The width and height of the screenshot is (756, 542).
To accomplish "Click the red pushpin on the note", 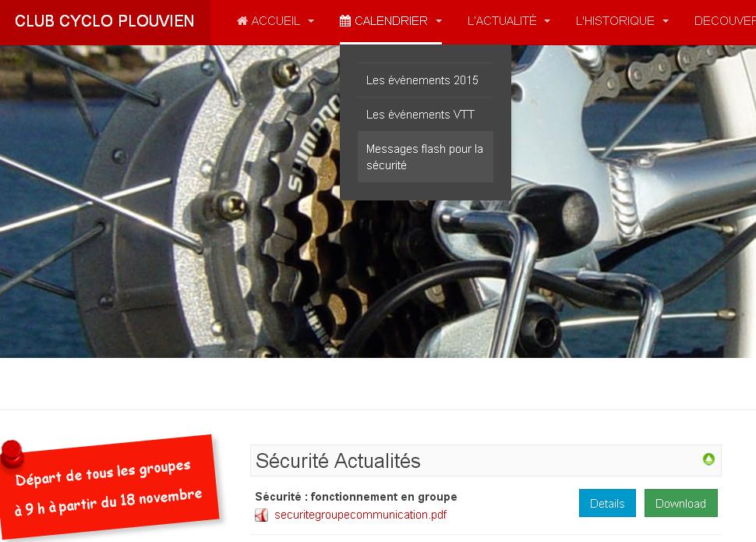I will [12, 454].
